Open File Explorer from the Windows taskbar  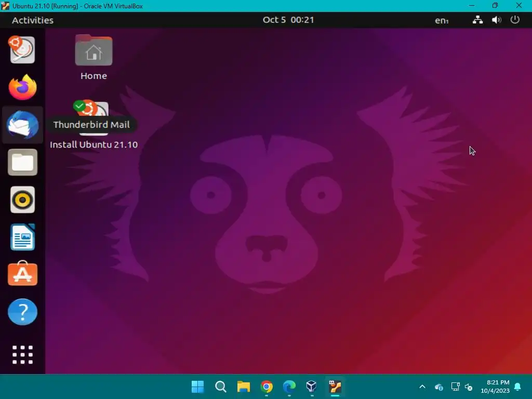[243, 386]
